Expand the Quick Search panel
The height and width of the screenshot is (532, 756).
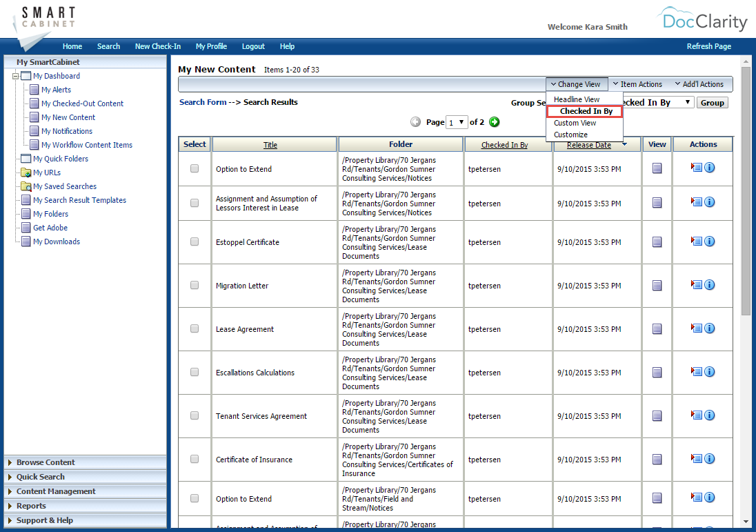86,477
